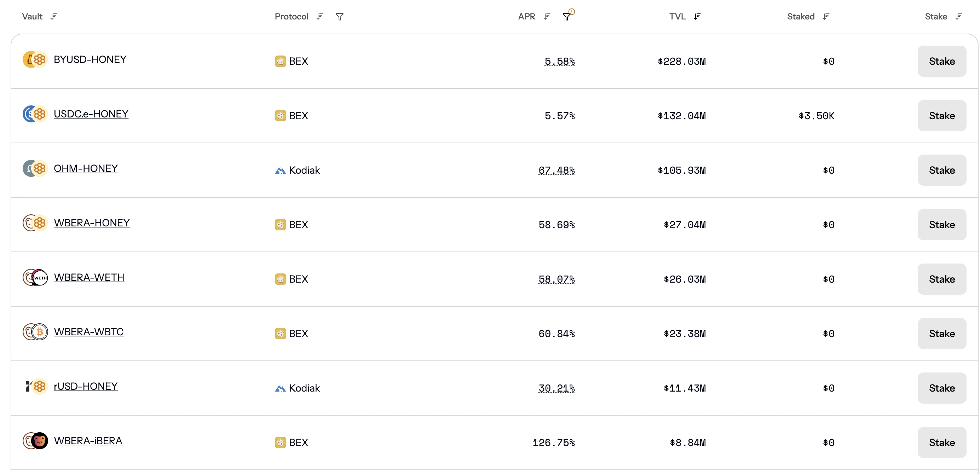
Task: Click Stake for USDC.e-HONEY vault
Action: coord(941,116)
